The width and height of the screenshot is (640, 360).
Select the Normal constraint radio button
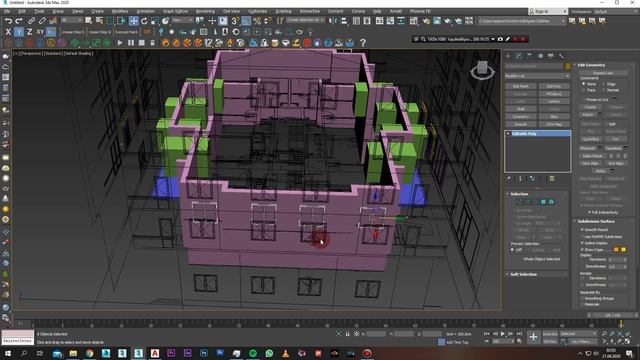click(604, 90)
